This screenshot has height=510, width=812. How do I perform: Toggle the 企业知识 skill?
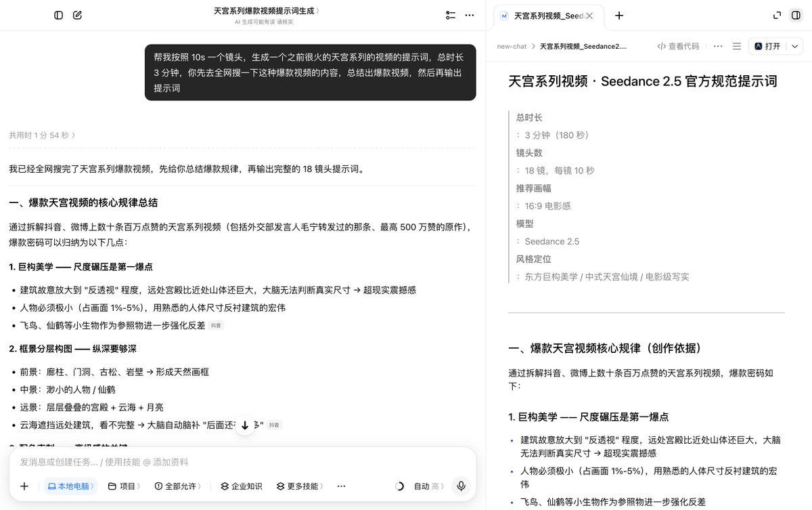pos(242,486)
